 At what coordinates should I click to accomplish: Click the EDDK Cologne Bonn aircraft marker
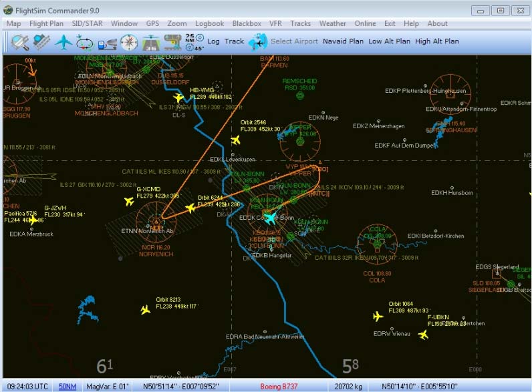269,218
